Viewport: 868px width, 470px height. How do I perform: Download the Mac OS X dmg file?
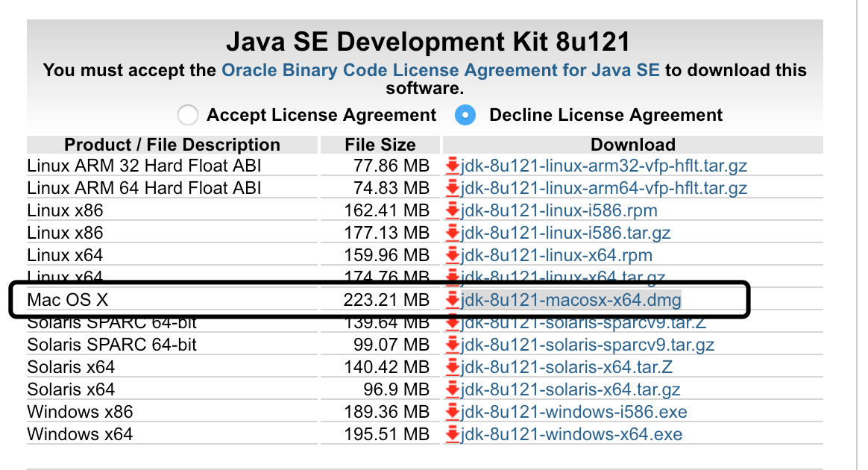(x=571, y=300)
